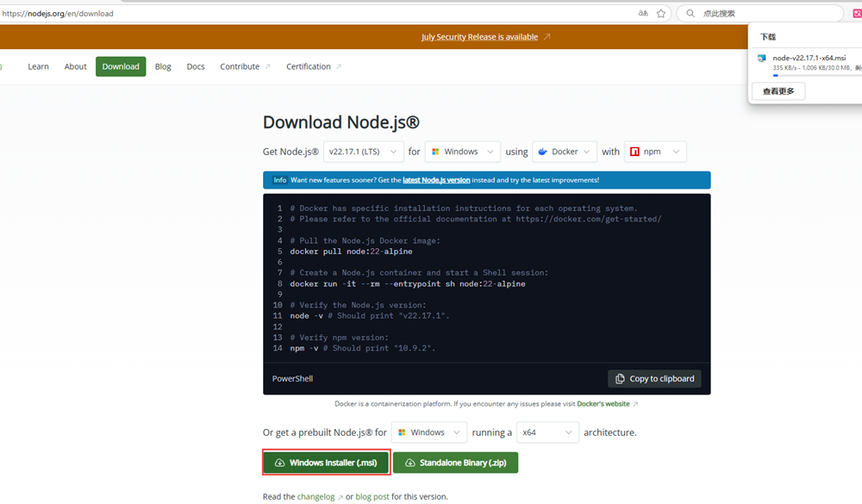Download the Standalone Binary (.zip)
The width and height of the screenshot is (862, 504).
click(x=455, y=463)
